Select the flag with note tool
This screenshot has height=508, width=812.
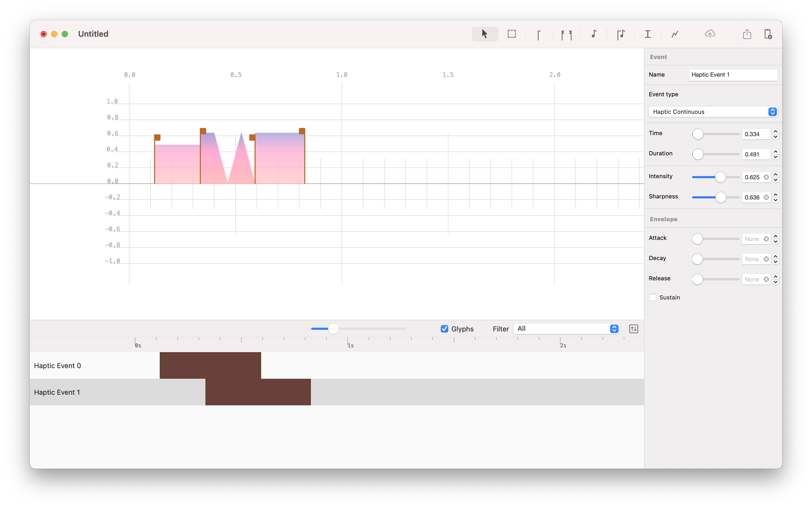point(621,34)
